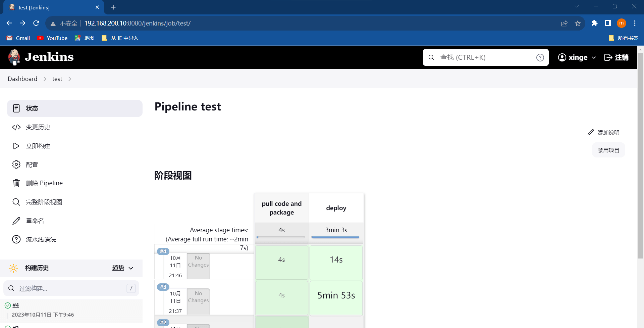This screenshot has height=328, width=644.
Task: Open 配置 in the sidebar
Action: pos(75,165)
